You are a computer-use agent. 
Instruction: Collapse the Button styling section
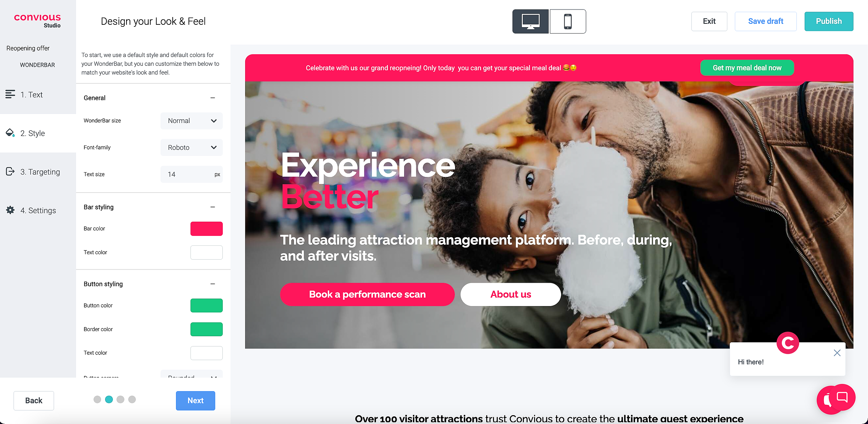213,284
